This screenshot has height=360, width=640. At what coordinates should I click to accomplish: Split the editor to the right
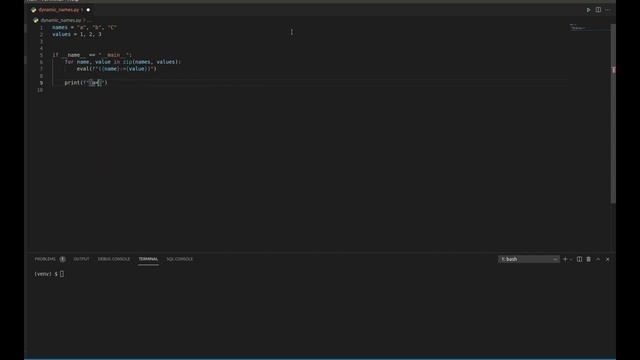(598, 10)
